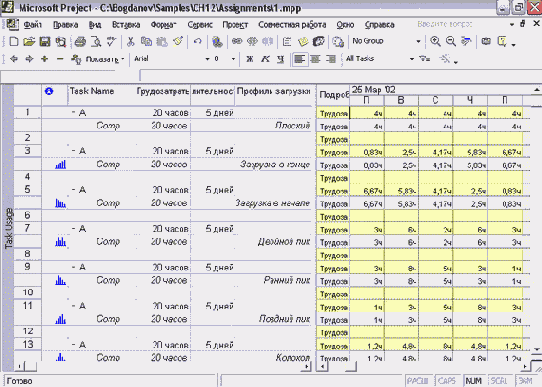Click the Link Tasks chain icon
542x387 pixels.
[237, 41]
